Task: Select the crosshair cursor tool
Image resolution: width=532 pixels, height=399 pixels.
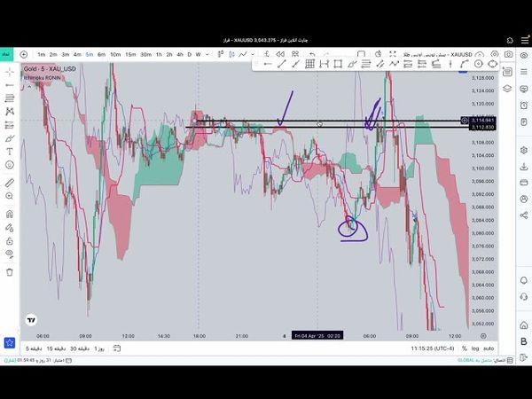Action: [9, 71]
